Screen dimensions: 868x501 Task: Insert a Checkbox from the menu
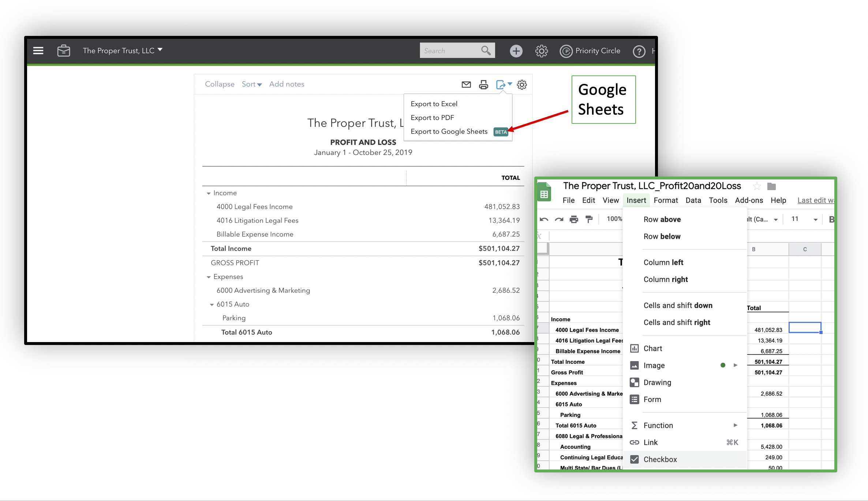point(660,459)
